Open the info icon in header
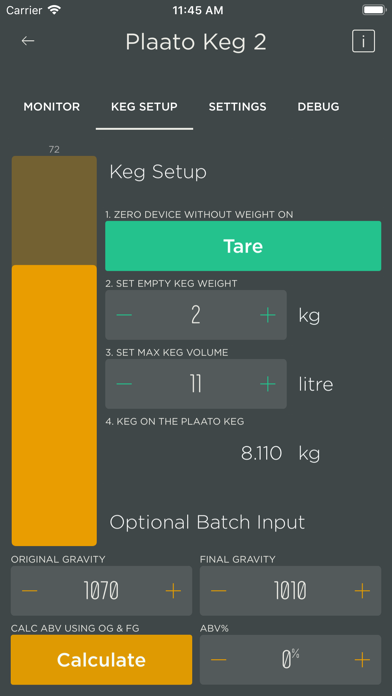 (364, 41)
